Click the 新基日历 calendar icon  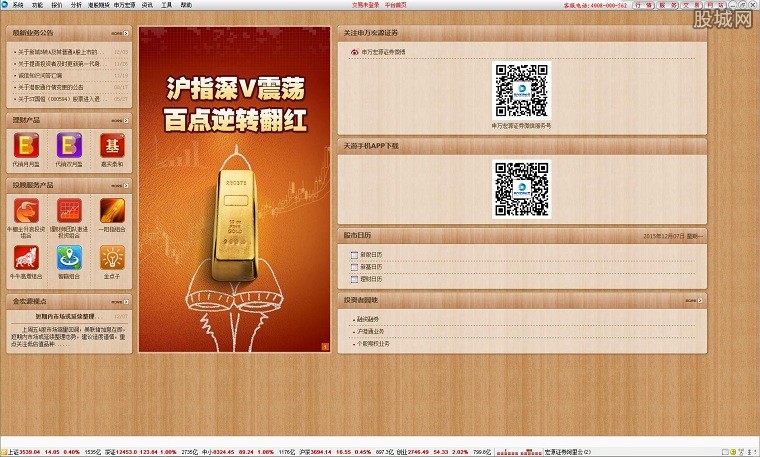354,267
